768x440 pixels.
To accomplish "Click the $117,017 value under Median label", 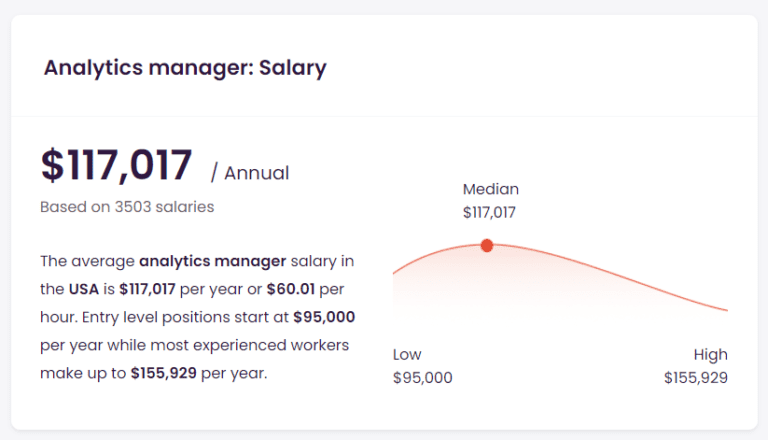I will pos(489,212).
